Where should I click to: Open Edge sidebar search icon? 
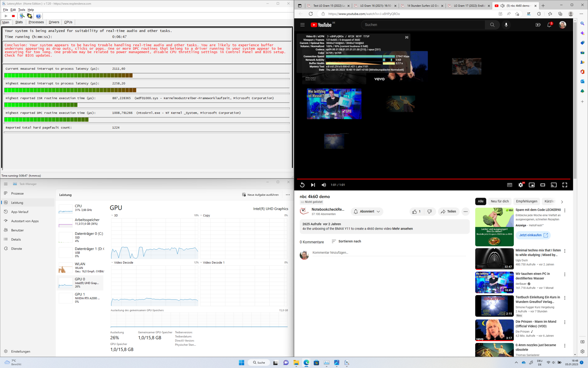point(582,23)
